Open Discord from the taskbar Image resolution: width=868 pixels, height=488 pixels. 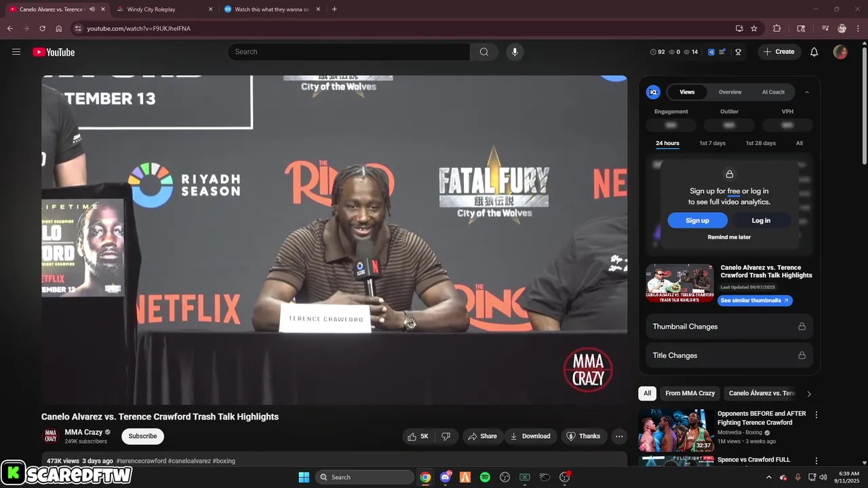pos(446,477)
